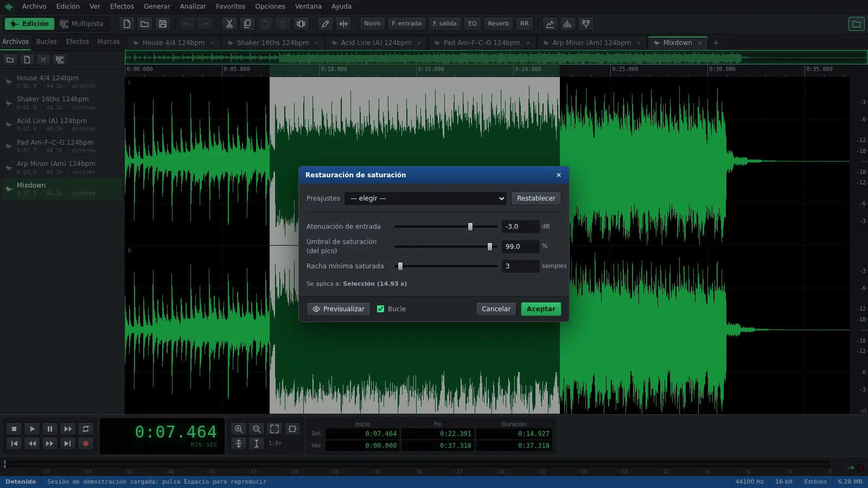Open the Preajustes dropdown
Image resolution: width=868 pixels, height=488 pixels.
coord(425,198)
